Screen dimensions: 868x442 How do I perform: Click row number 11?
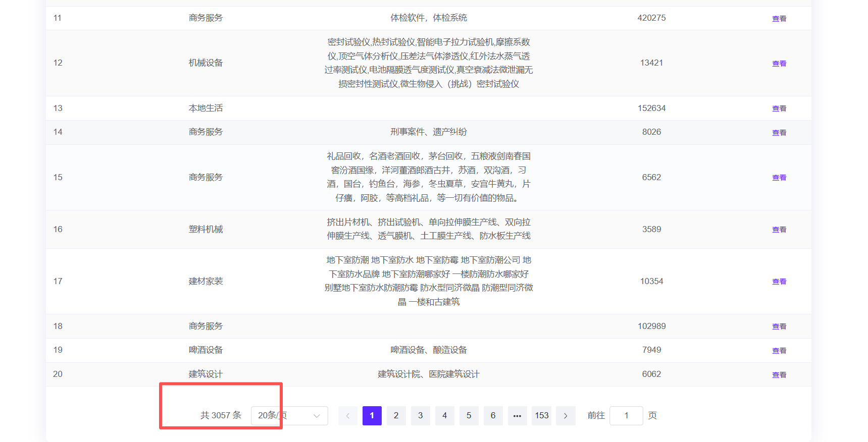pyautogui.click(x=58, y=18)
